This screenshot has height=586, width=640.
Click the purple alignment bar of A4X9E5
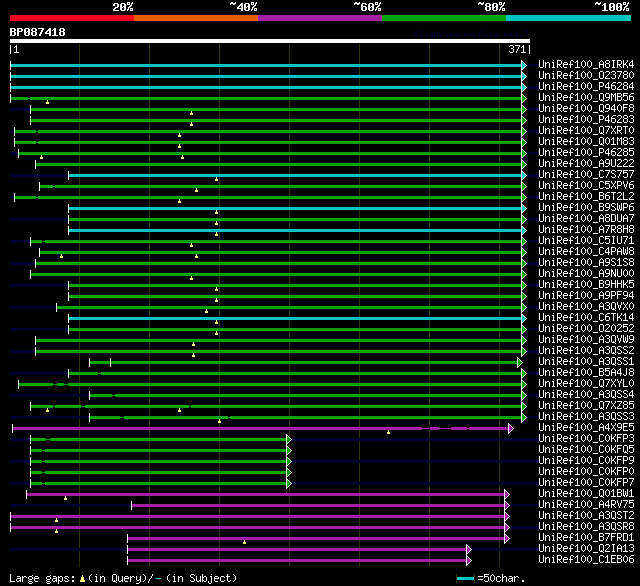coord(263,428)
